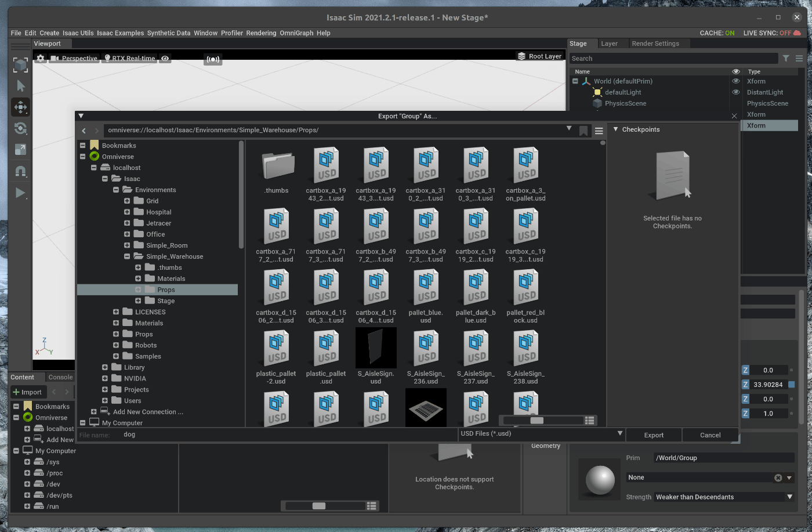Collapse the World (defaultPrim) tree node
The height and width of the screenshot is (532, 812).
coord(575,81)
